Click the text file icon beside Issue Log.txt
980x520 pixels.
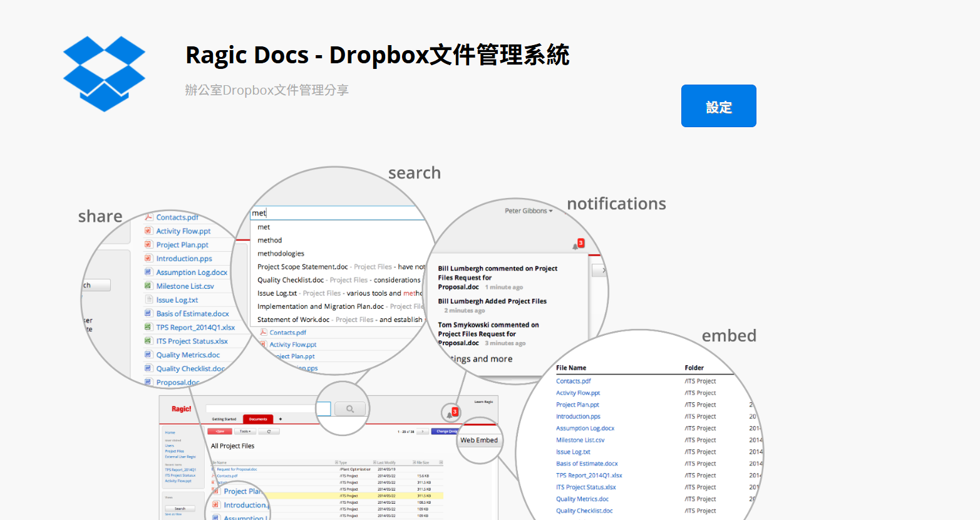click(148, 300)
